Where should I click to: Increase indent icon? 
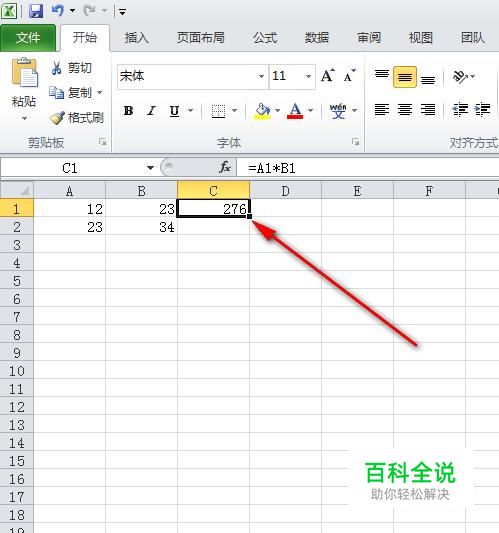[x=482, y=110]
